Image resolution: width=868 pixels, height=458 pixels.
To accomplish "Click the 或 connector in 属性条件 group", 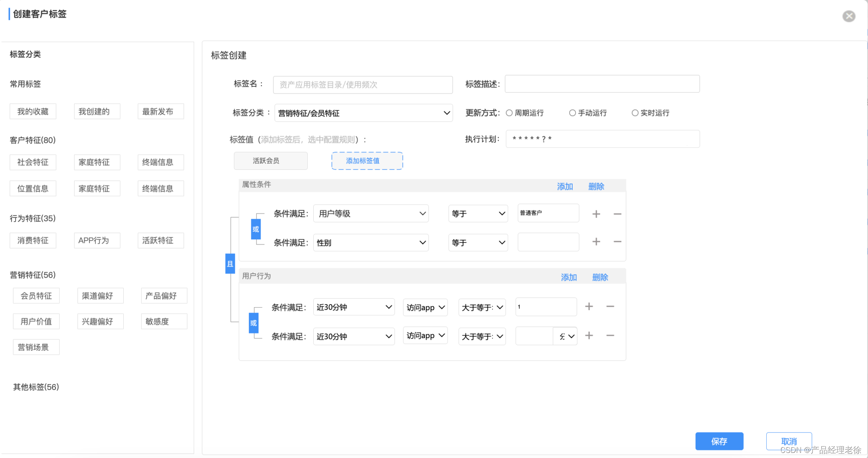I will pyautogui.click(x=256, y=229).
